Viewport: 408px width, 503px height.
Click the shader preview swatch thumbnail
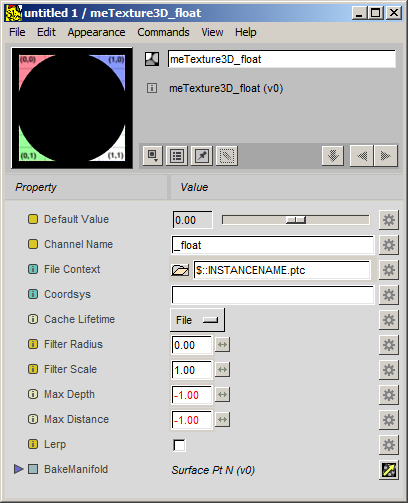[72, 108]
